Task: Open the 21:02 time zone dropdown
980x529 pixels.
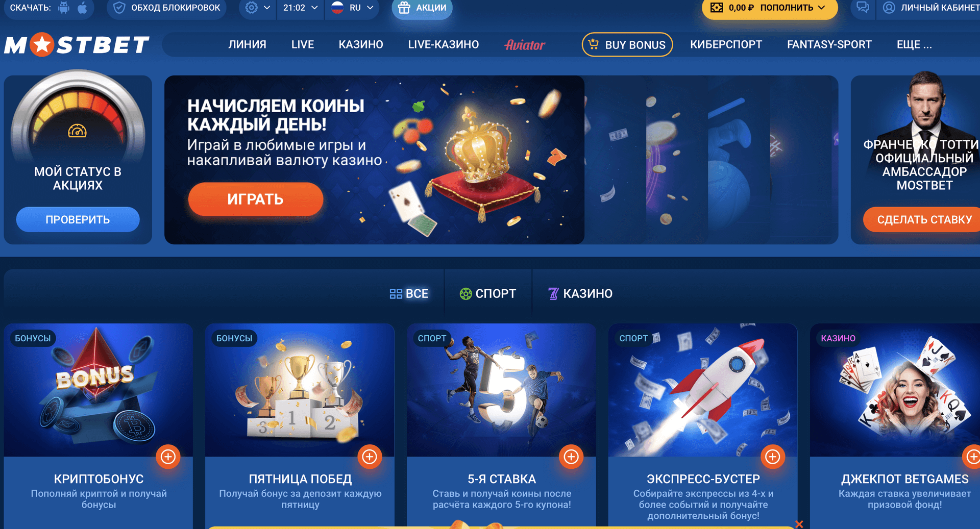Action: coord(301,8)
